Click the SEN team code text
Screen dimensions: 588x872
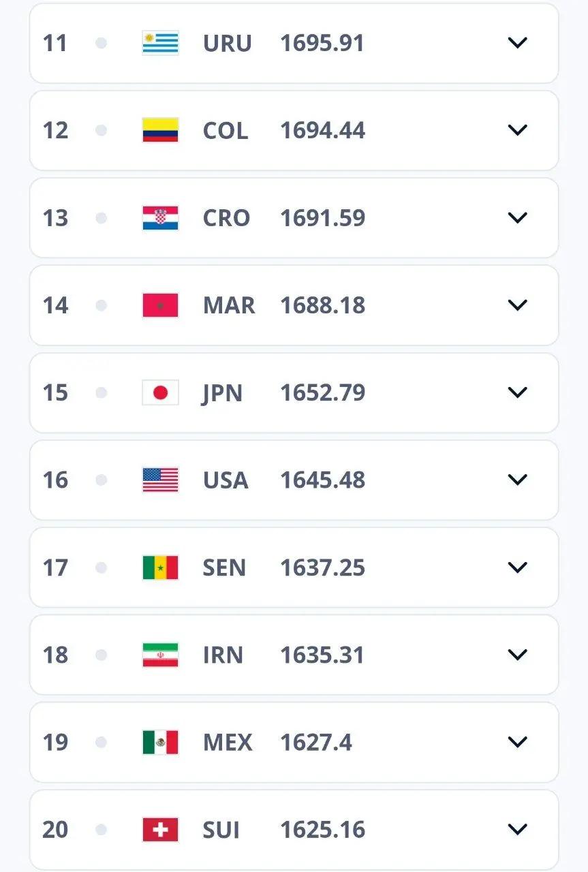point(224,567)
